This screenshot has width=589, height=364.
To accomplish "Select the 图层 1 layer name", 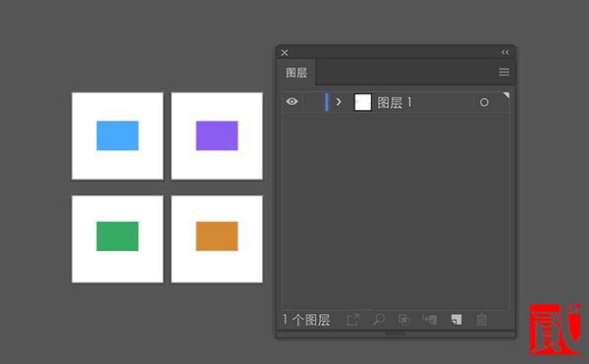I will pyautogui.click(x=395, y=102).
